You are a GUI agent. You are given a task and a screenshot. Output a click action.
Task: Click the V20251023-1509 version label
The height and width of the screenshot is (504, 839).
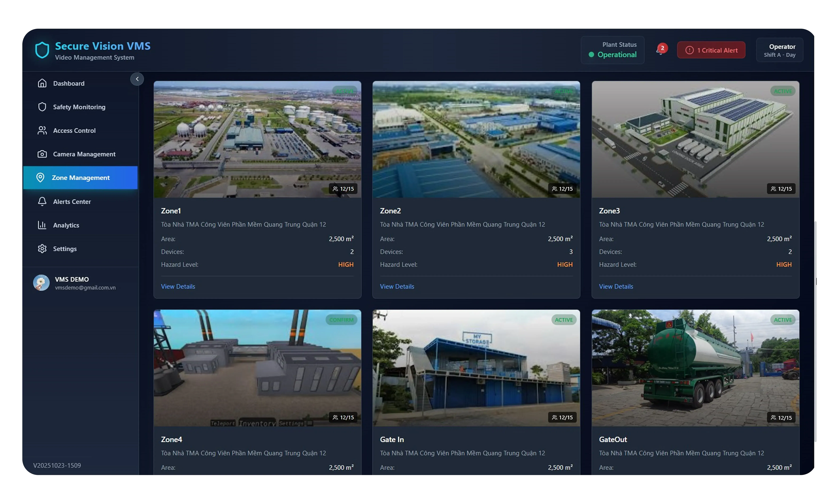click(57, 465)
